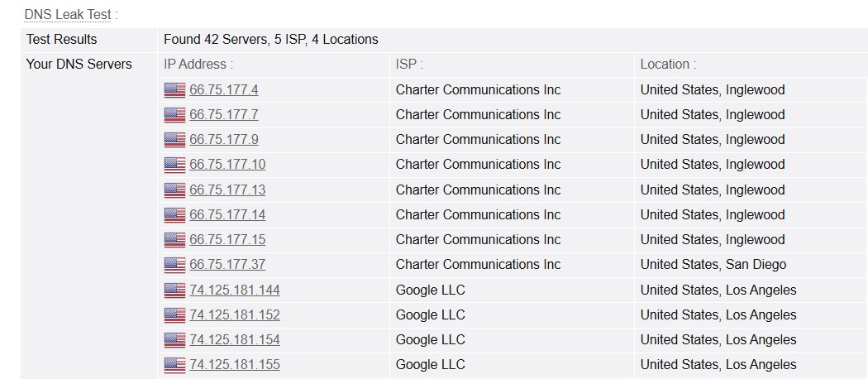Click the flag beside 66.75.177.37

(x=174, y=265)
